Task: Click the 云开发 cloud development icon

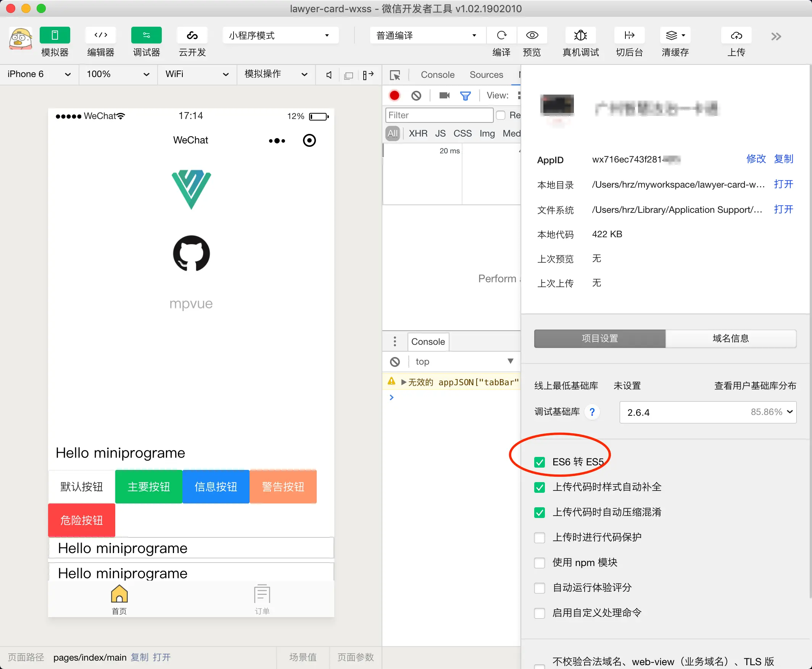Action: (x=192, y=35)
